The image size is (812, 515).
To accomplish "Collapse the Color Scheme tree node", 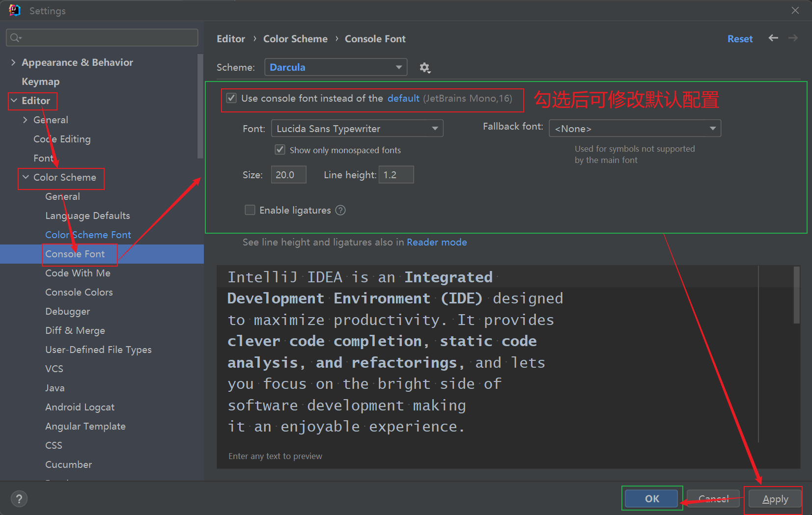I will coord(26,177).
